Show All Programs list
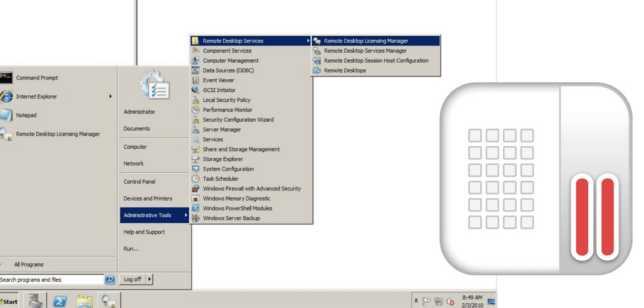Image resolution: width=644 pixels, height=308 pixels. (28, 264)
